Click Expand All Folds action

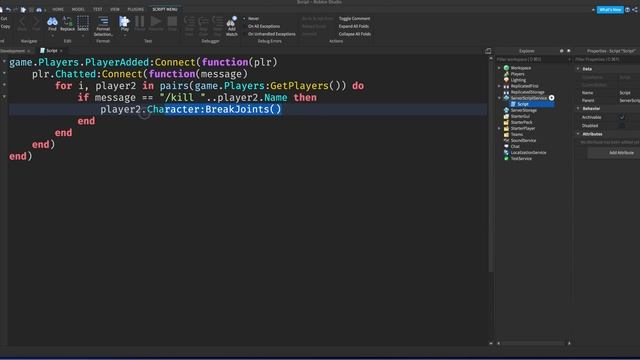pos(353,26)
